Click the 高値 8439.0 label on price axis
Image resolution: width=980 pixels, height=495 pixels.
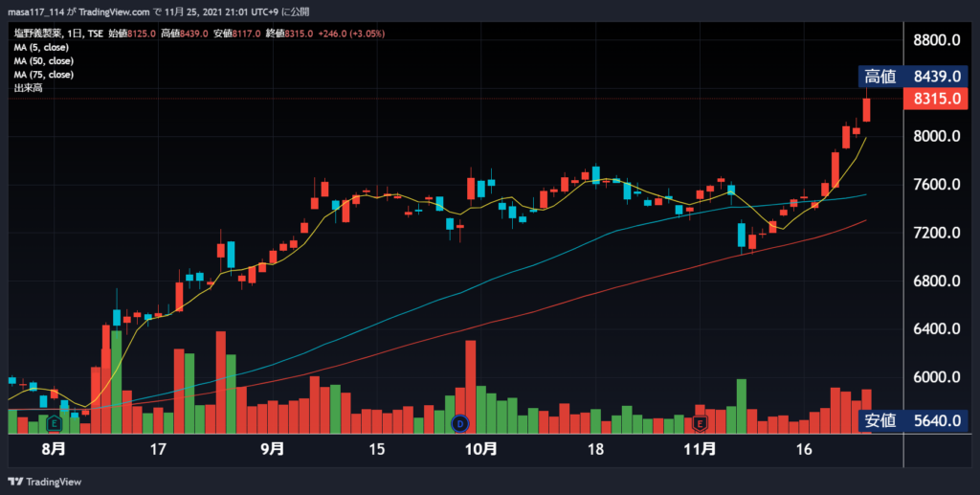click(x=913, y=77)
